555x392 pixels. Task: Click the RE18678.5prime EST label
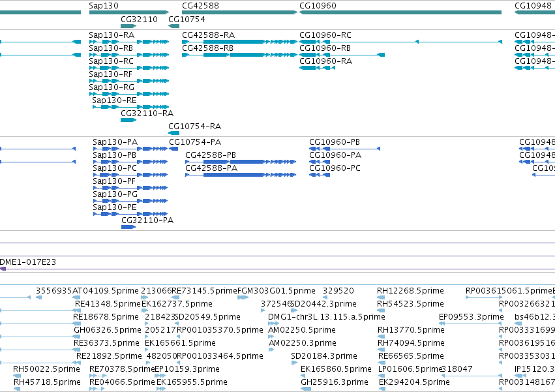(106, 317)
